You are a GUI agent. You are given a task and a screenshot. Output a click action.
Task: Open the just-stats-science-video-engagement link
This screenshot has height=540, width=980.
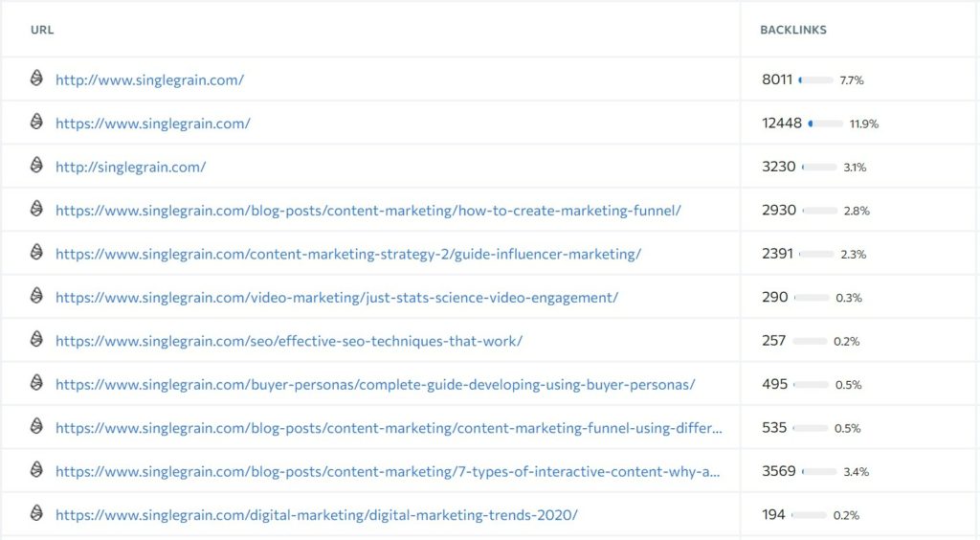337,298
